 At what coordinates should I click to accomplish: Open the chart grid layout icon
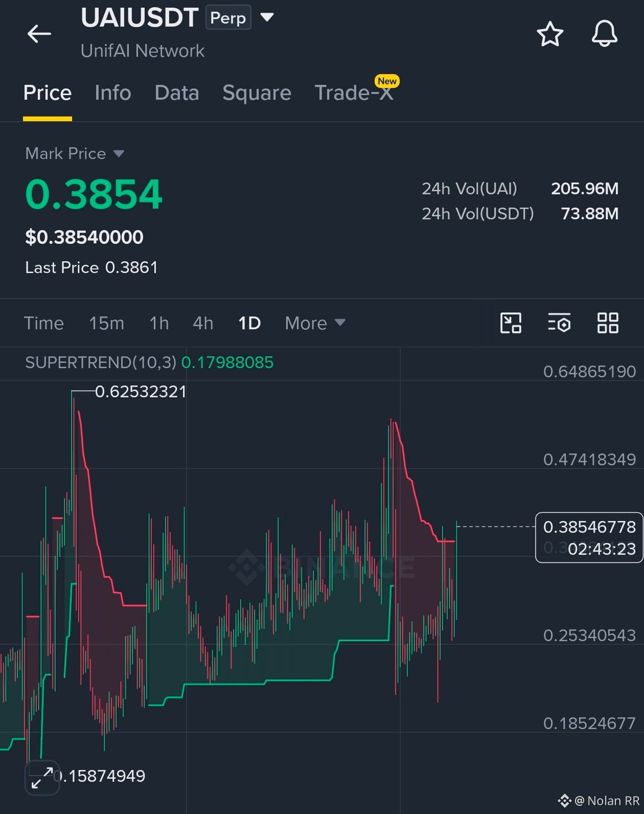608,323
